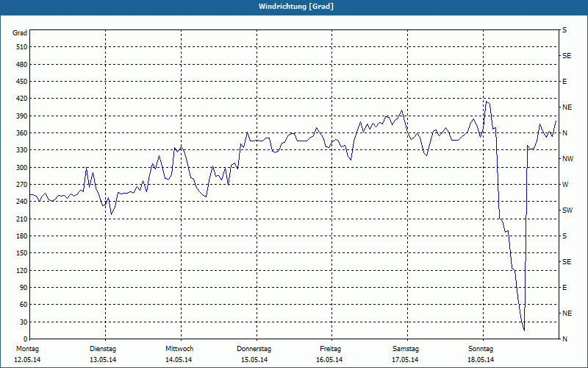Click the lowest dip of the blue line
The image size is (588, 368).
click(x=523, y=330)
